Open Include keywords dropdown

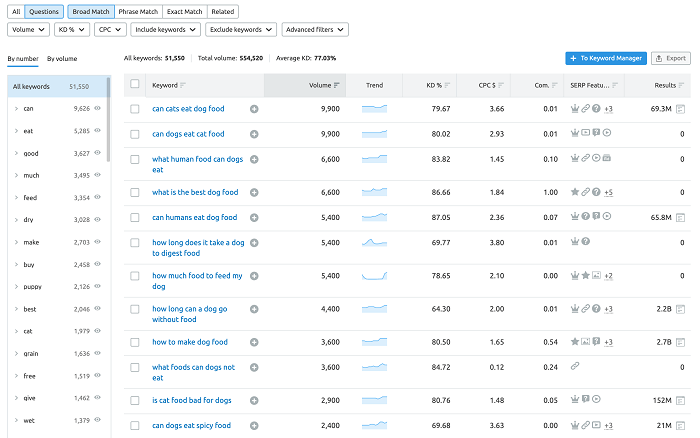coord(166,29)
